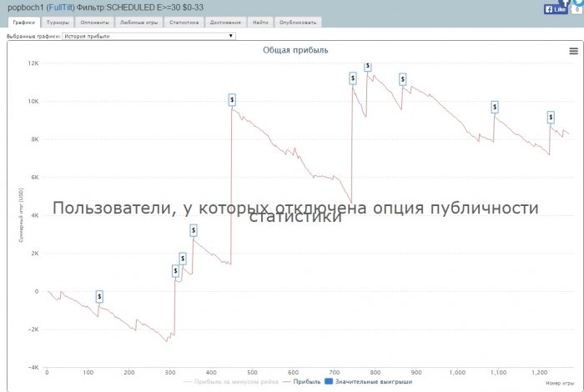Click the dollar marker near game 1,100
584x392 pixels.
click(x=495, y=108)
